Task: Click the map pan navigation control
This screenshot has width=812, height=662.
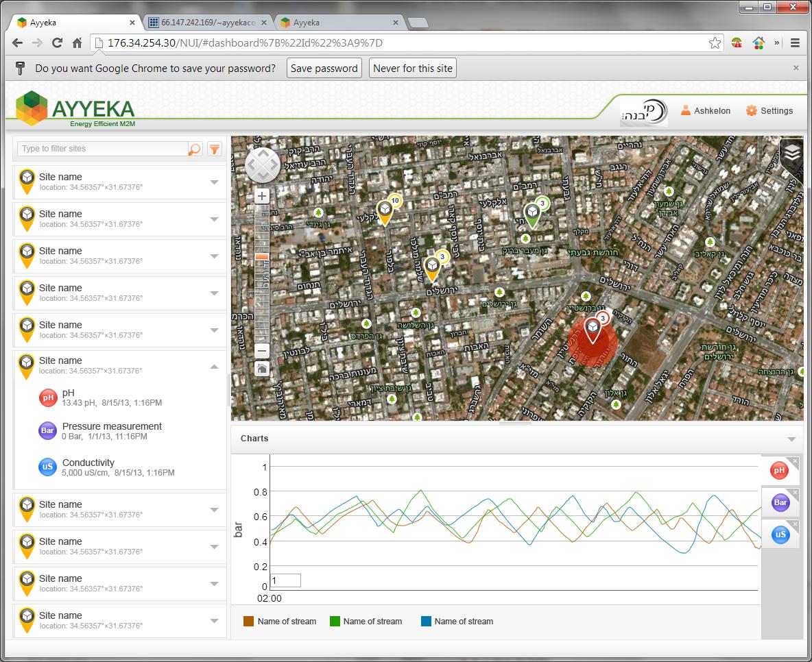Action: click(x=263, y=165)
